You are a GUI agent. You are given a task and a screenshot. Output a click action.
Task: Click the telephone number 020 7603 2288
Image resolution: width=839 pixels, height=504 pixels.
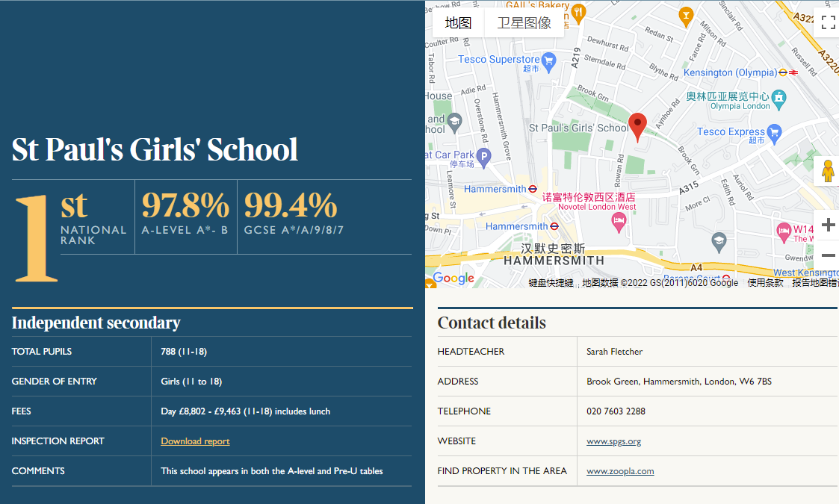(x=616, y=411)
